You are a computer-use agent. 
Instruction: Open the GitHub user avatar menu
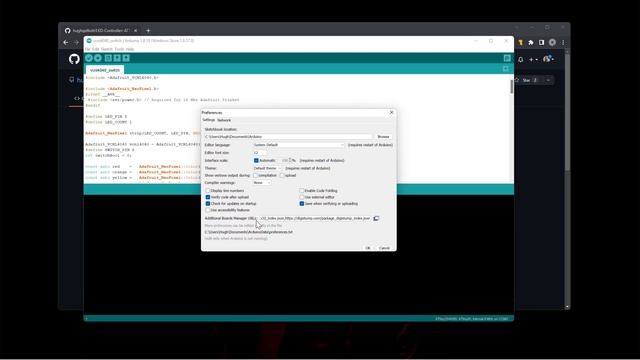pyautogui.click(x=548, y=59)
